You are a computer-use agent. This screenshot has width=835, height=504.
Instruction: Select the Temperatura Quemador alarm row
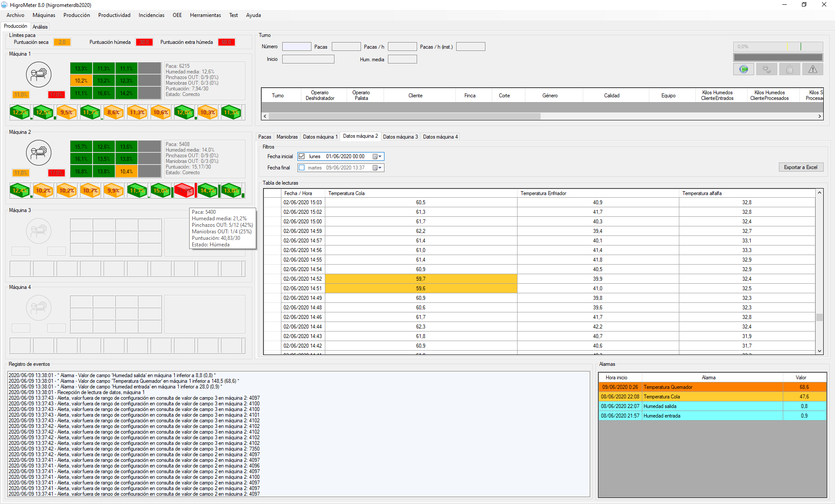pyautogui.click(x=712, y=387)
